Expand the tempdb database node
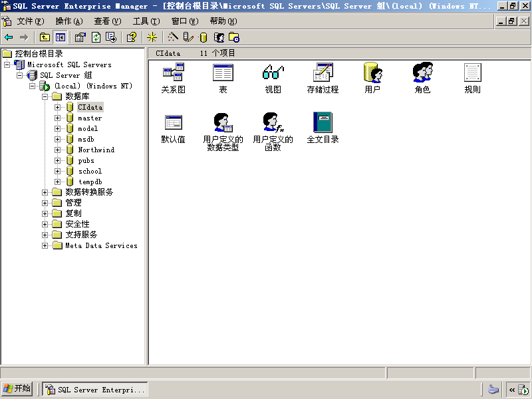 [x=57, y=182]
